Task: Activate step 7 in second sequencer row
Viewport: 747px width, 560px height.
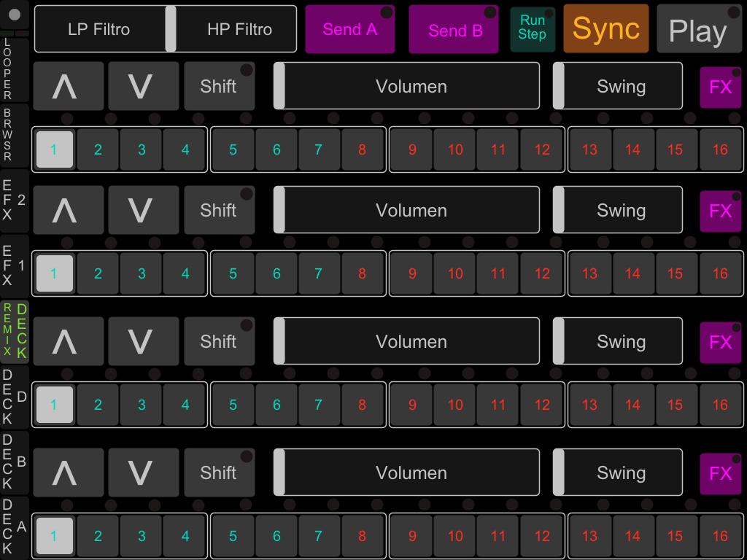Action: coord(319,273)
